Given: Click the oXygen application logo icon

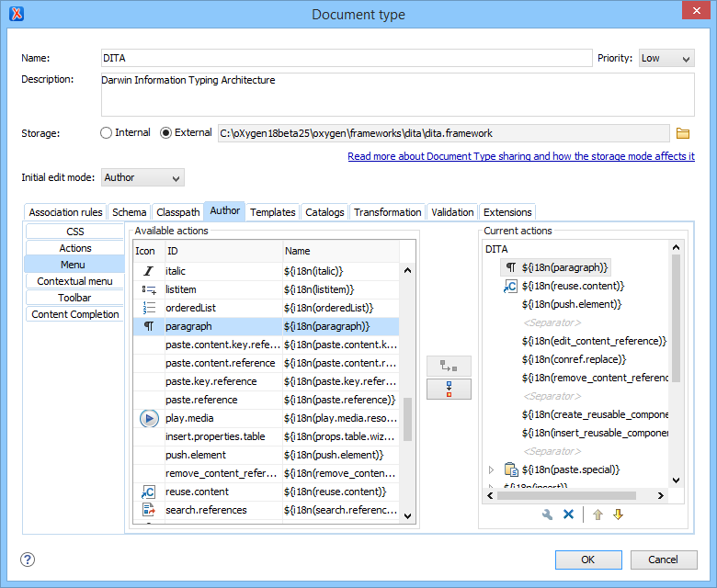Looking at the screenshot, I should coord(17,14).
